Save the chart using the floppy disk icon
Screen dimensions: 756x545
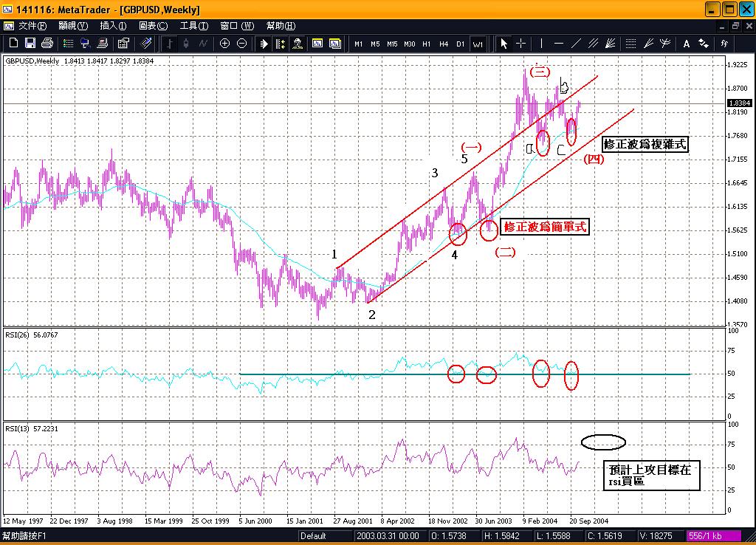(x=30, y=44)
